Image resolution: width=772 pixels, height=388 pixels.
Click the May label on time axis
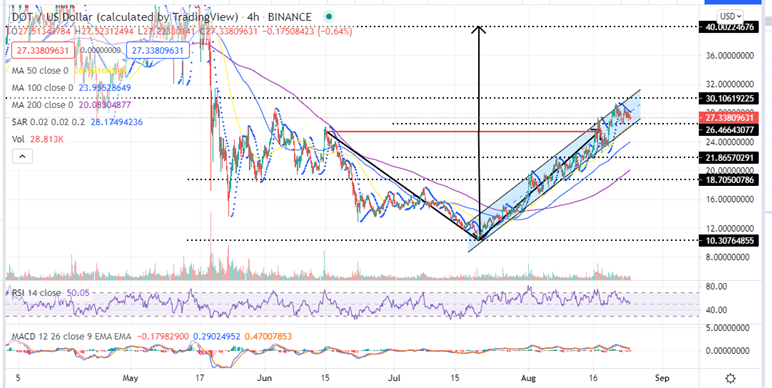click(x=130, y=379)
